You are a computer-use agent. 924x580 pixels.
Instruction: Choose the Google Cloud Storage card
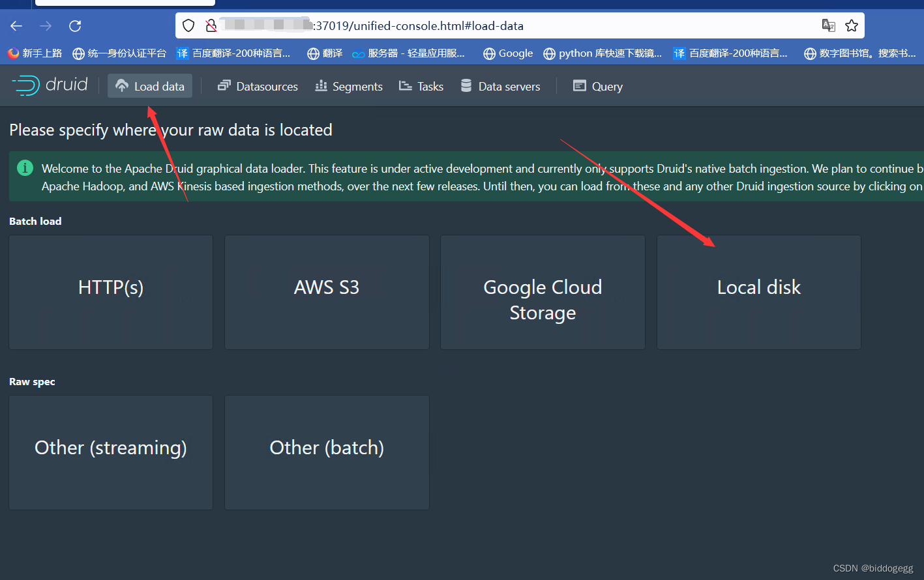(x=543, y=292)
